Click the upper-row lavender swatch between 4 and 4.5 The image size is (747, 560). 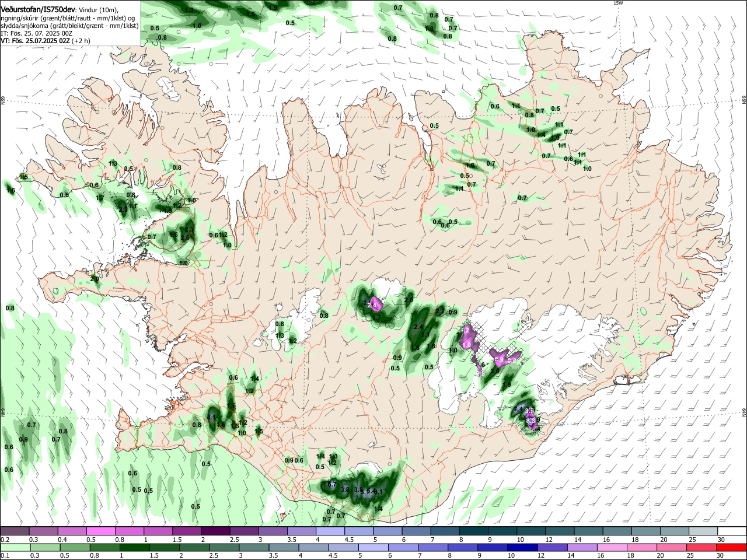point(330,531)
